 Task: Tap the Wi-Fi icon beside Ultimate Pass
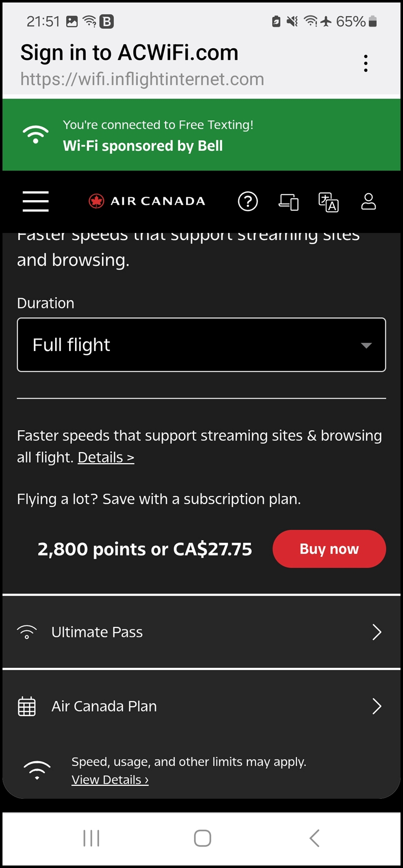(x=27, y=632)
